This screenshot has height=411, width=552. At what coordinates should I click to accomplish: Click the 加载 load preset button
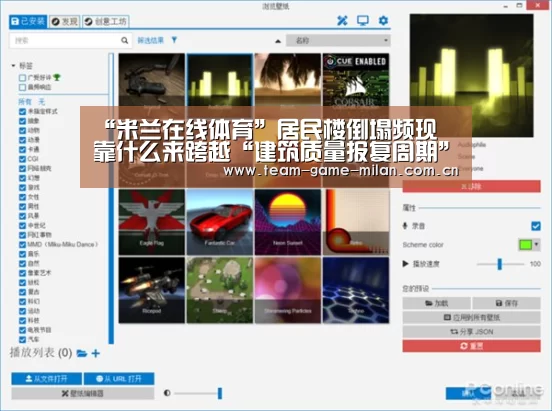(x=437, y=303)
